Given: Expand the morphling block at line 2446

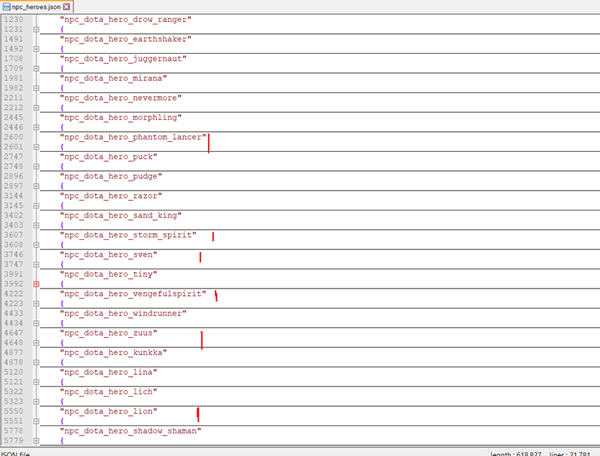Looking at the screenshot, I should 36,127.
